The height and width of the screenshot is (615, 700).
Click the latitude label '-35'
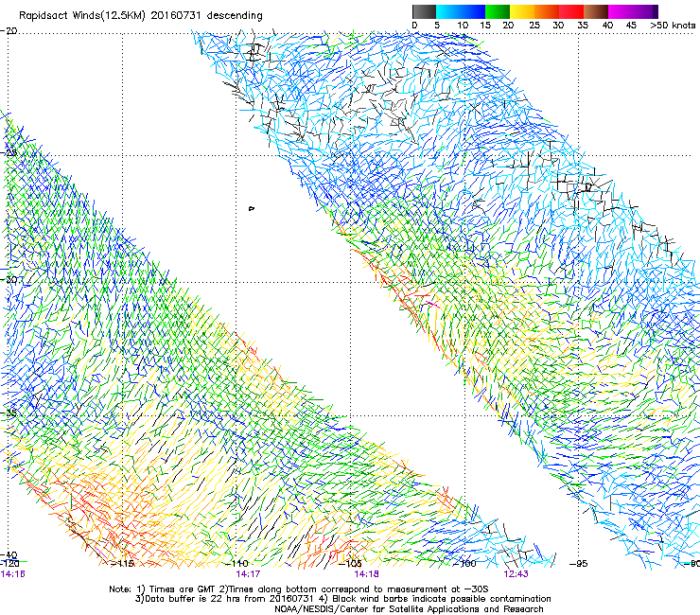9,413
